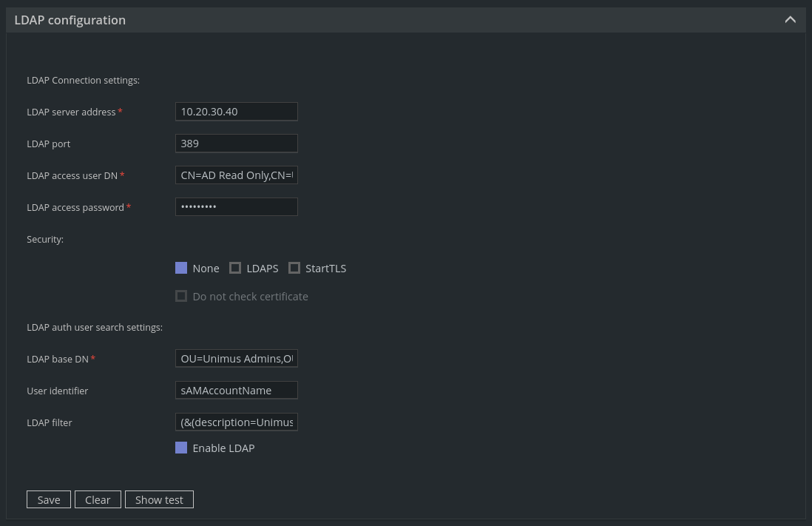Focus the LDAP access password field
The height and width of the screenshot is (526, 812).
click(236, 206)
